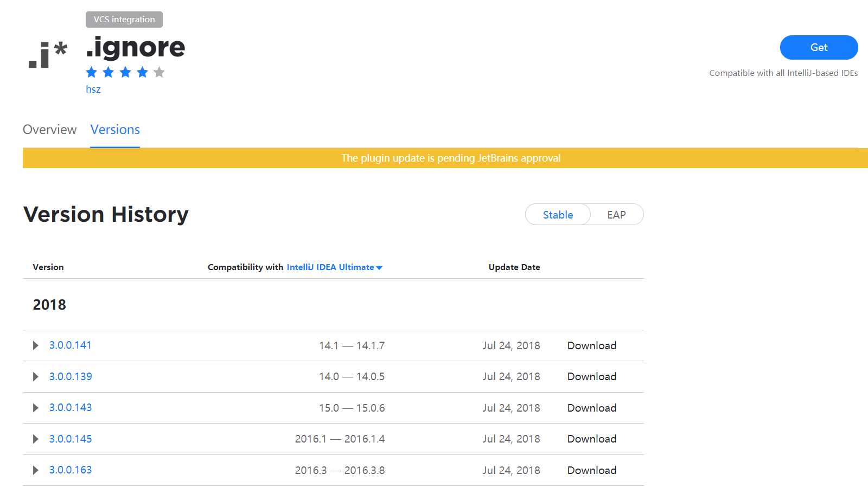
Task: Open version 3.0.0.145 link
Action: click(x=71, y=439)
